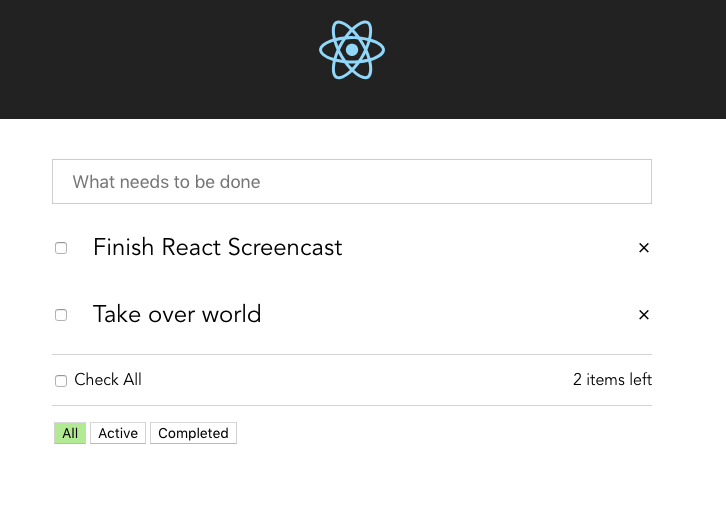
Task: Click the Check All label text
Action: (108, 380)
